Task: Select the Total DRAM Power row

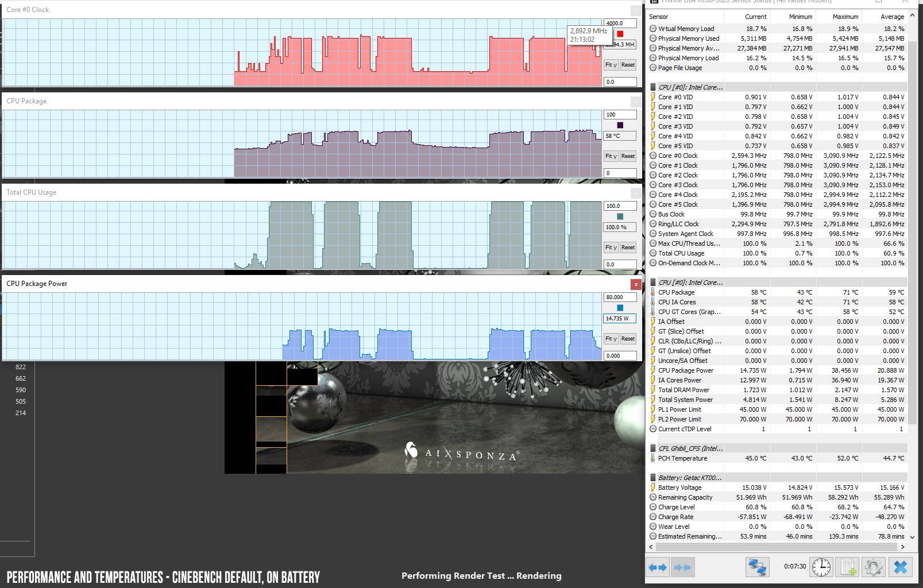Action: 777,390
